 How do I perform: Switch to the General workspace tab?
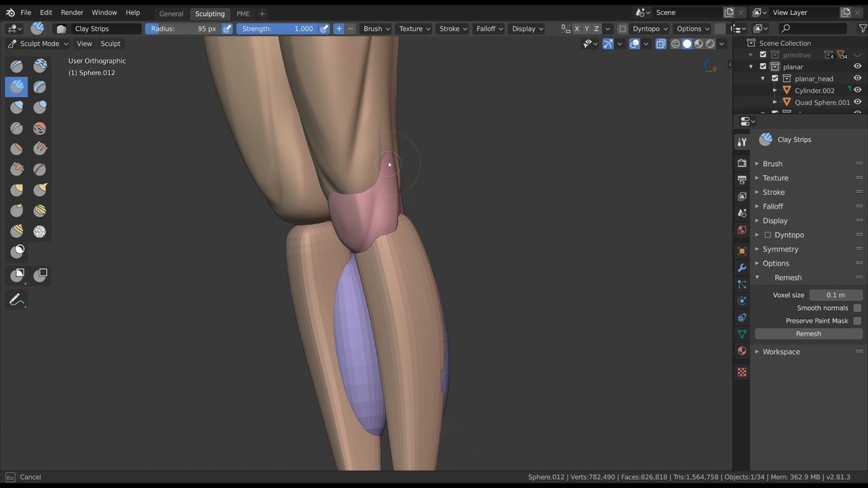point(171,14)
